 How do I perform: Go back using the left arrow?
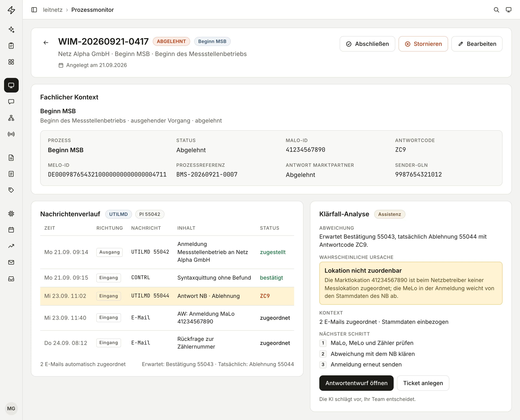tap(46, 43)
